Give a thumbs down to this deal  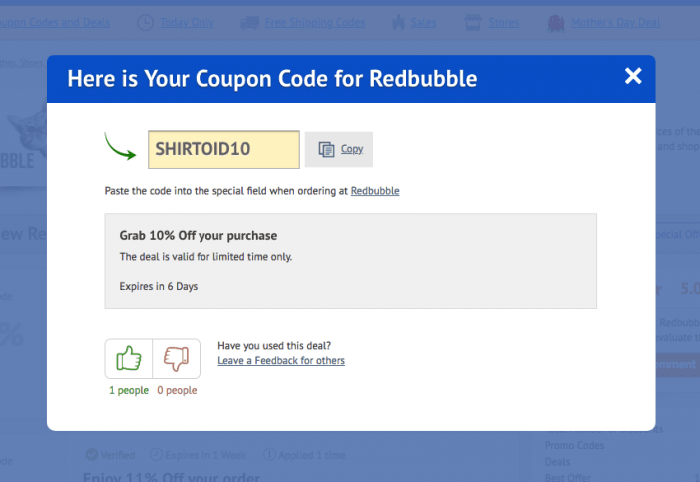tap(177, 358)
